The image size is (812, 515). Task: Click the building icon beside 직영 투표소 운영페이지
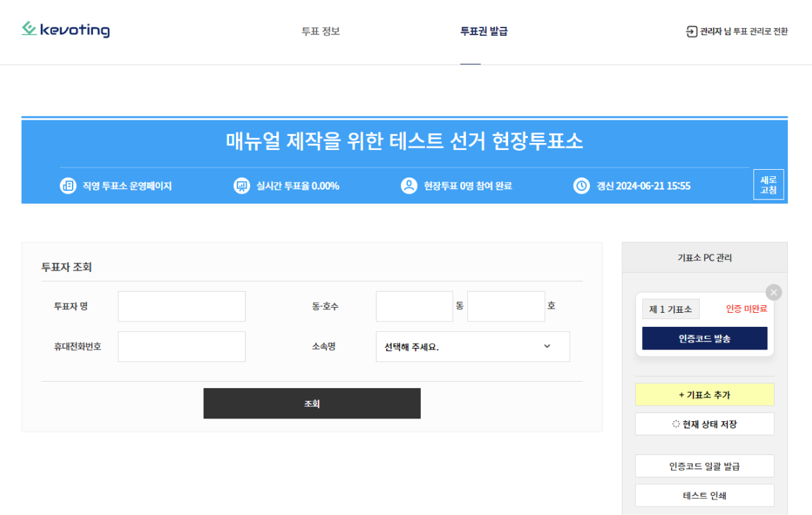pos(68,186)
